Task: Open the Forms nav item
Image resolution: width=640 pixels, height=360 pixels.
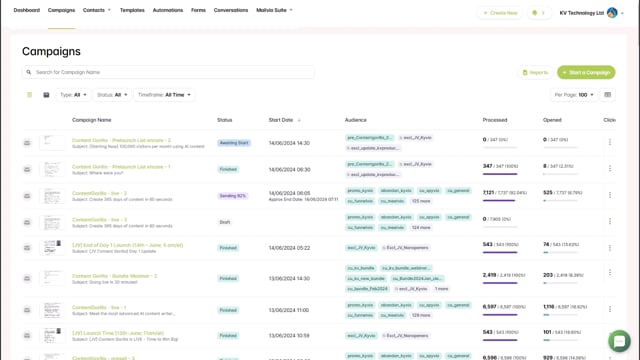Action: pyautogui.click(x=198, y=10)
